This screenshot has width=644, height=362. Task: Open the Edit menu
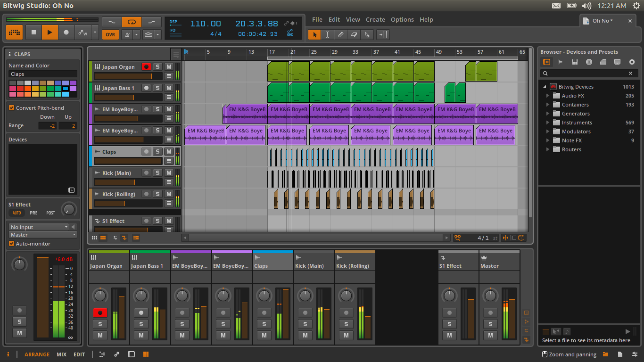point(334,19)
